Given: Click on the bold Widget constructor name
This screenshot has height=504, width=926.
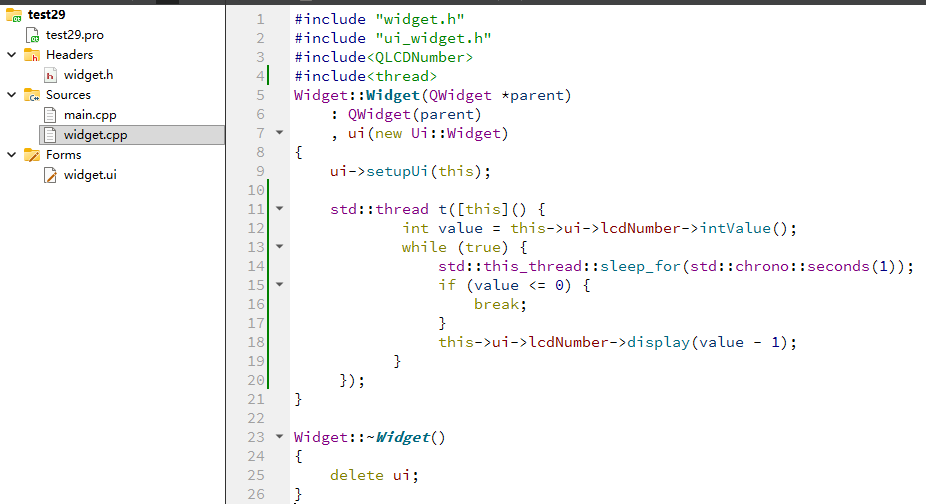Looking at the screenshot, I should tap(393, 95).
